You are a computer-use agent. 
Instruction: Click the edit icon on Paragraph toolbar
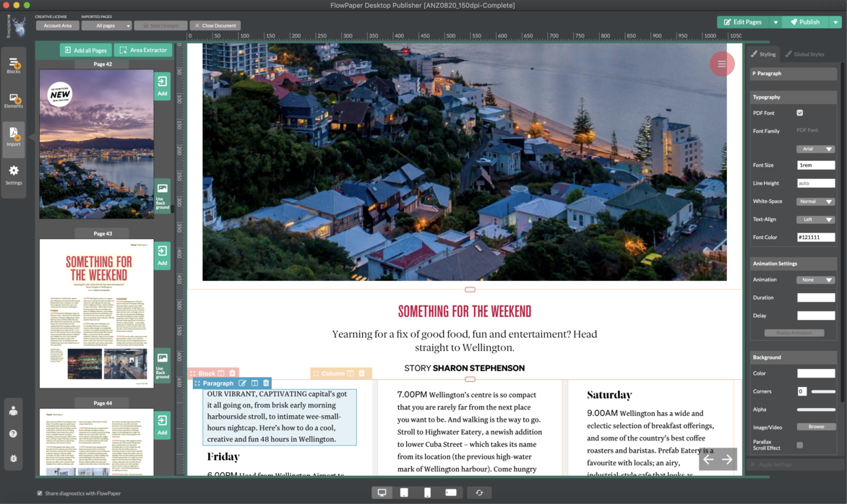[243, 383]
